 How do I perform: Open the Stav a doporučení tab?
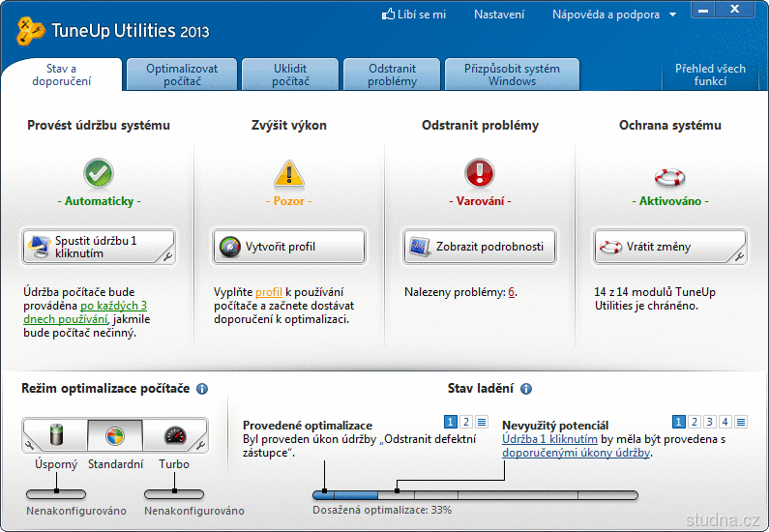(x=62, y=74)
